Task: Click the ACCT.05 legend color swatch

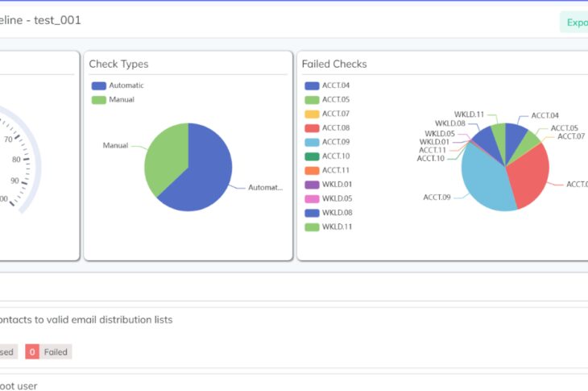Action: [311, 100]
